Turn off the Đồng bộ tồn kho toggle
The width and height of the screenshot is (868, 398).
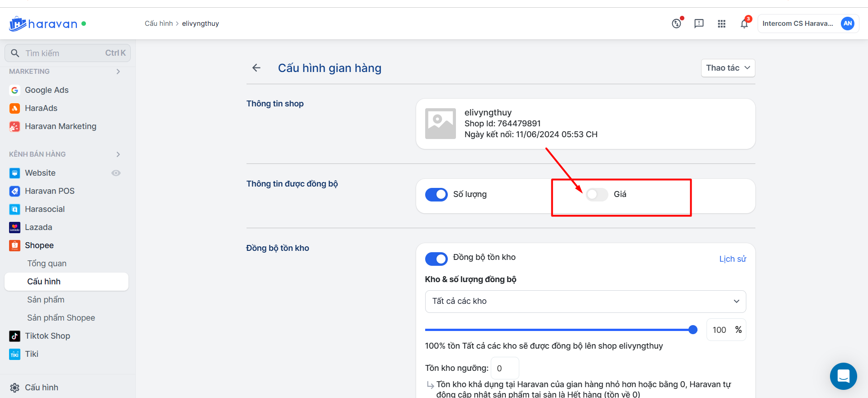pos(436,259)
